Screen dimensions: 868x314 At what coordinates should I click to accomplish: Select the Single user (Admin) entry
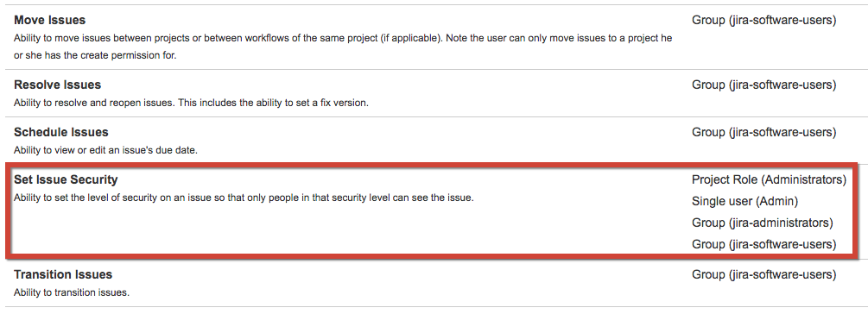[744, 201]
